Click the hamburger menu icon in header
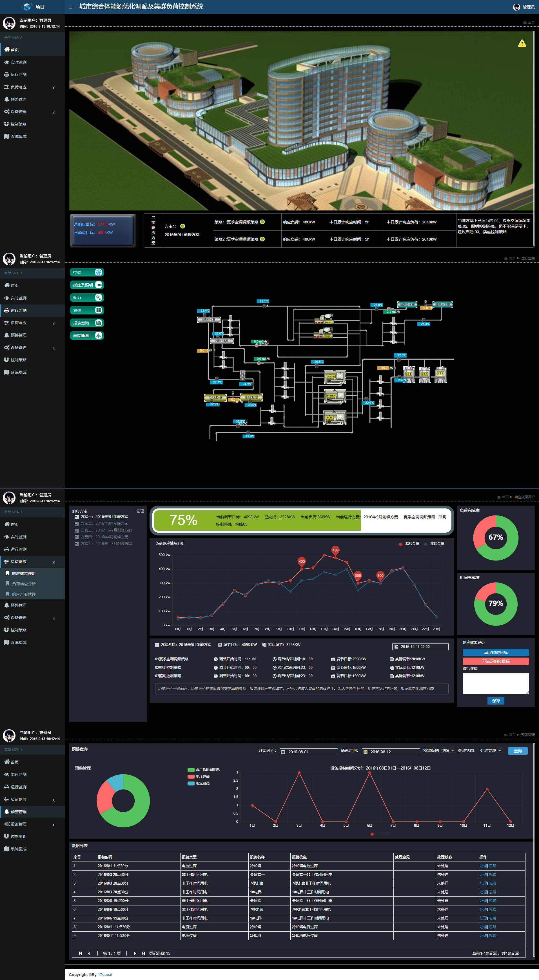This screenshot has width=539, height=980. point(70,7)
